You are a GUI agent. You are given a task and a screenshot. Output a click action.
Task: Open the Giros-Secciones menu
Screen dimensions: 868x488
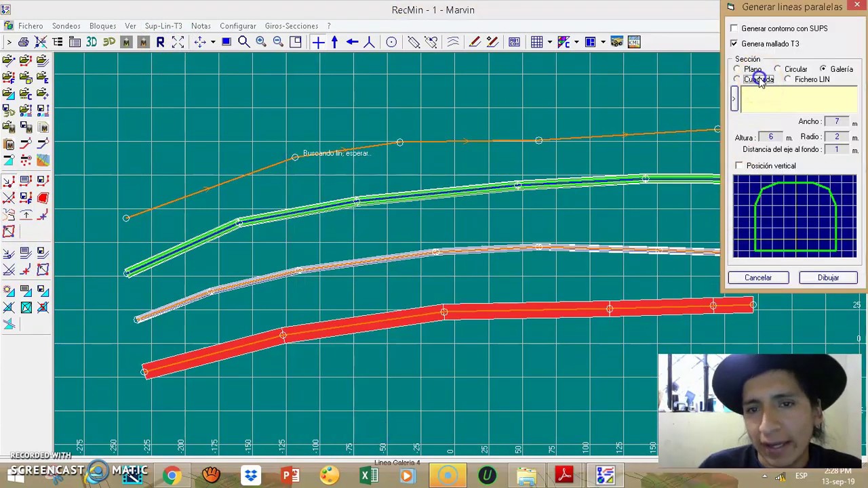pyautogui.click(x=292, y=26)
